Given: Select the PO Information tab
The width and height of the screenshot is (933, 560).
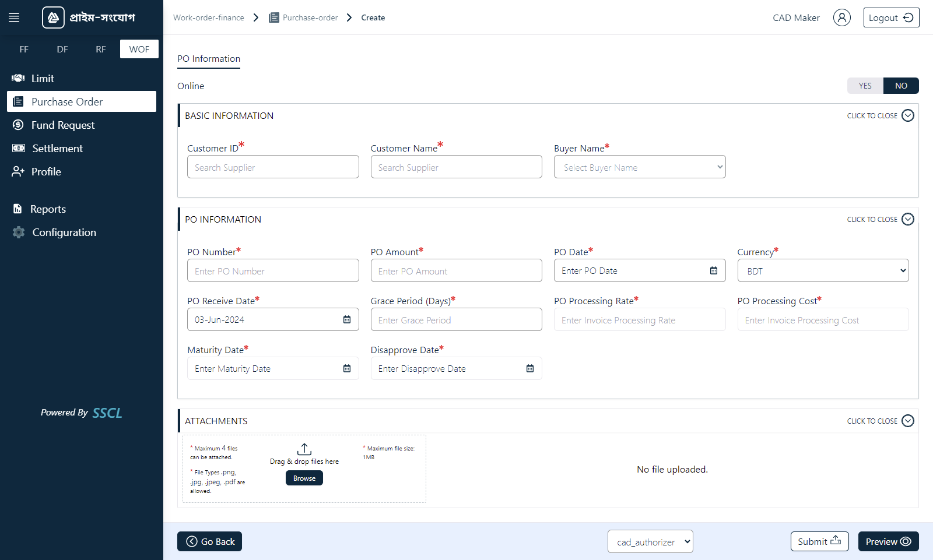Looking at the screenshot, I should [x=209, y=59].
